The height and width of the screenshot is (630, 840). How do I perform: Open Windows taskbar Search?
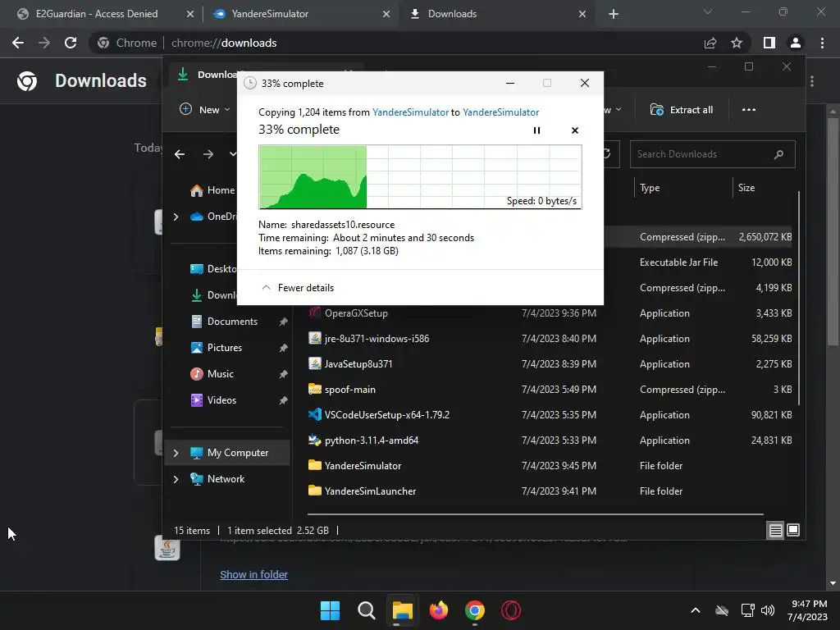pyautogui.click(x=367, y=610)
